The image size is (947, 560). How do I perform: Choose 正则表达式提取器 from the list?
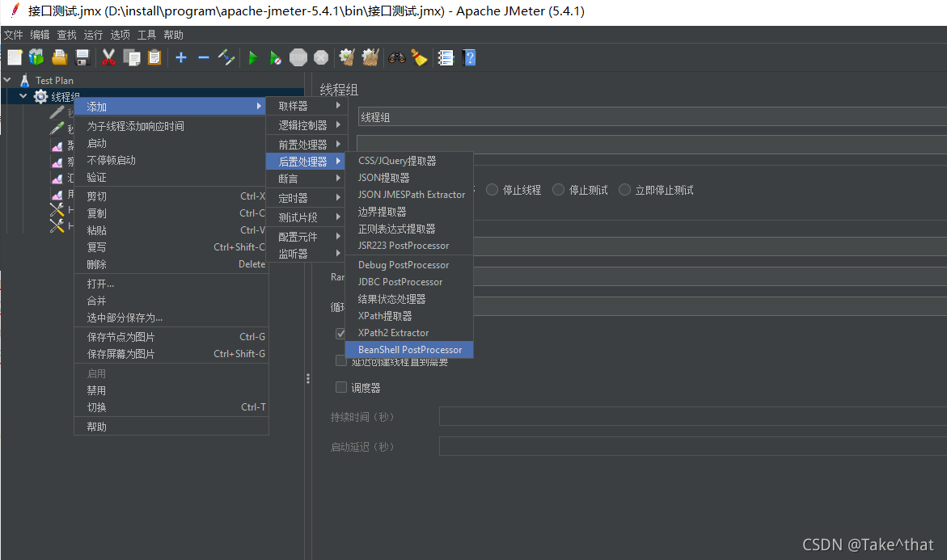pyautogui.click(x=409, y=229)
